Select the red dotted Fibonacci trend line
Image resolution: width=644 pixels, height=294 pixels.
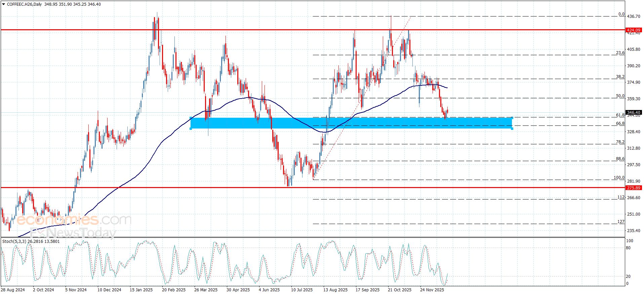coord(362,98)
